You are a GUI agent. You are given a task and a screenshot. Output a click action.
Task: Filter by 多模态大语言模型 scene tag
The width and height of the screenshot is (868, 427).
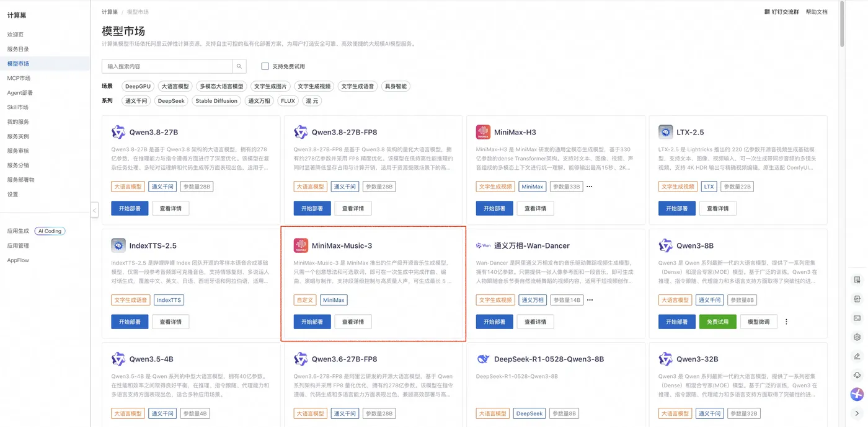[x=221, y=86]
